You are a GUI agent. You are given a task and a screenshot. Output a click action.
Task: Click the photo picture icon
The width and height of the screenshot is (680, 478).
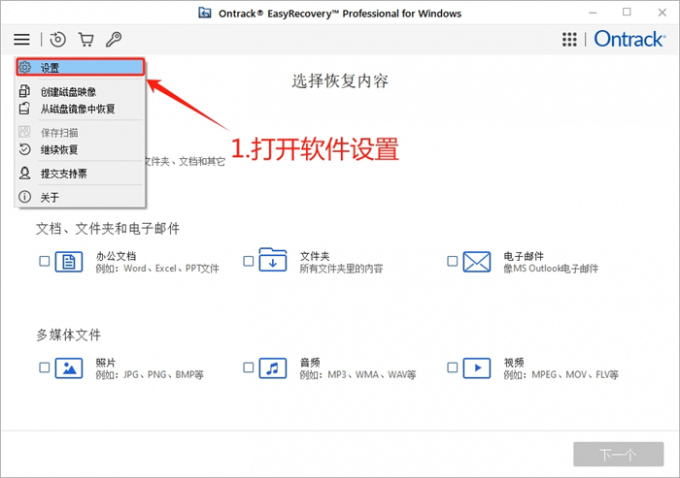(69, 368)
